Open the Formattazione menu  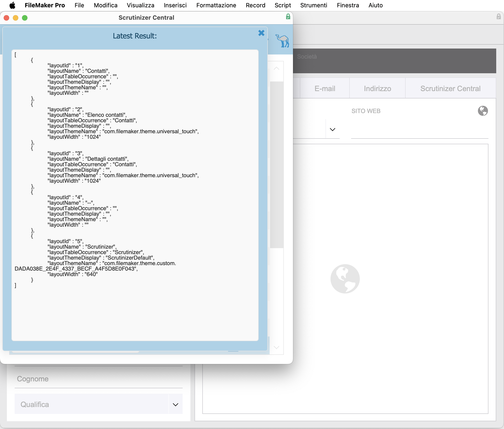pyautogui.click(x=216, y=5)
